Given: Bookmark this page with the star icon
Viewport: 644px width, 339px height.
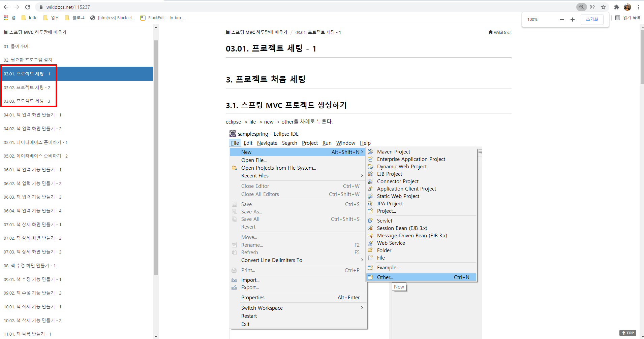Looking at the screenshot, I should tap(603, 7).
